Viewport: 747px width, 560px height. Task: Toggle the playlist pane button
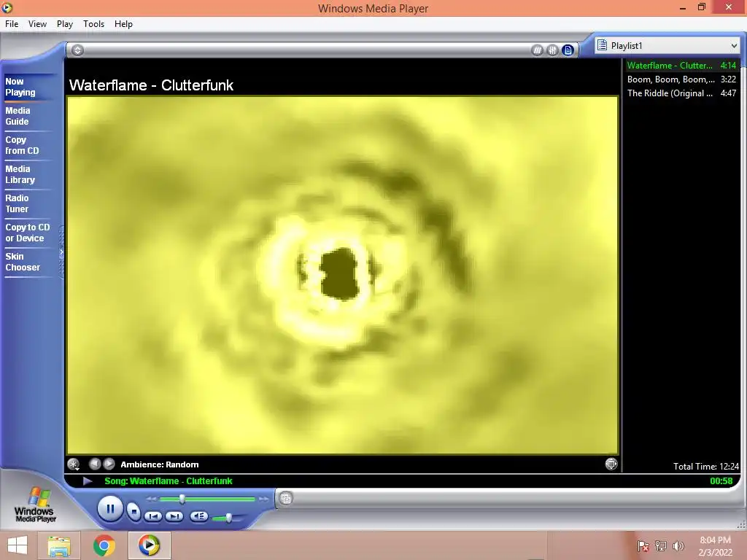point(568,50)
